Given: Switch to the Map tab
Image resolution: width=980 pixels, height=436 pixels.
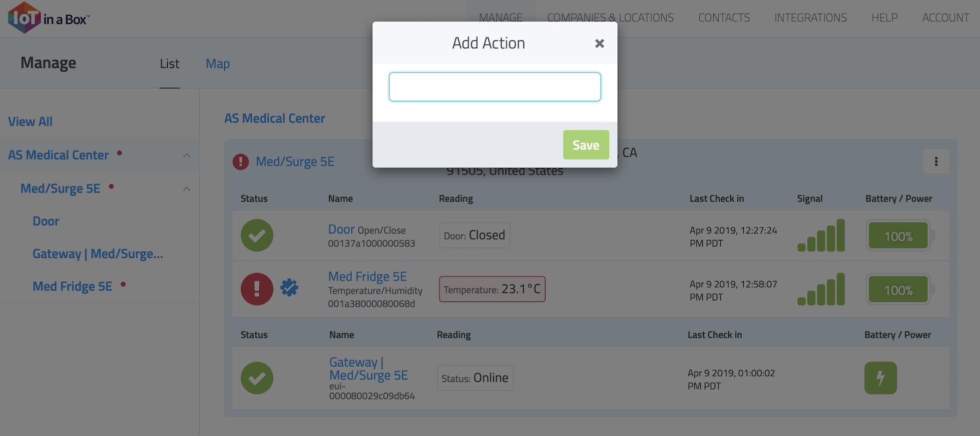Looking at the screenshot, I should click(218, 64).
